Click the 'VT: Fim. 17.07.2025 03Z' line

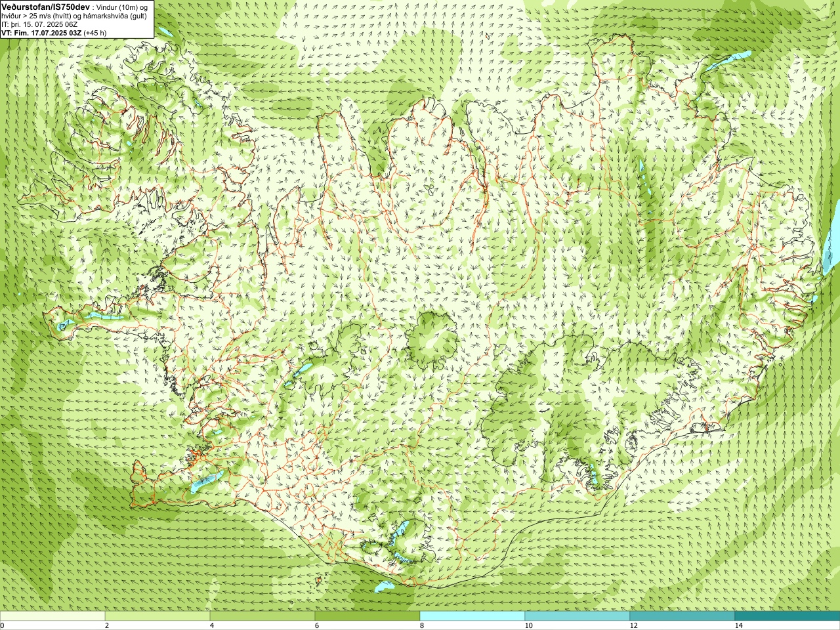pyautogui.click(x=41, y=32)
